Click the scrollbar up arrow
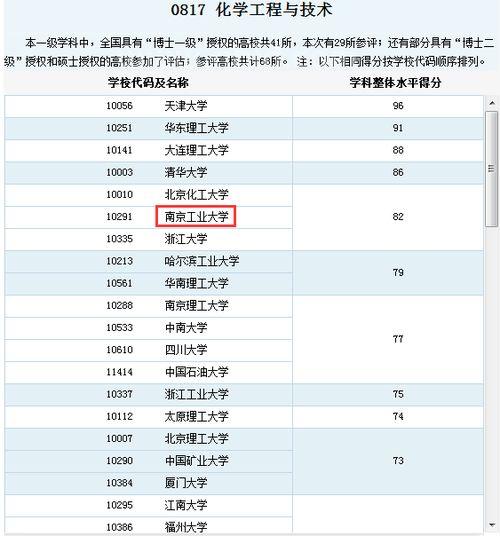Viewport: 500px width, 536px height. pos(492,103)
